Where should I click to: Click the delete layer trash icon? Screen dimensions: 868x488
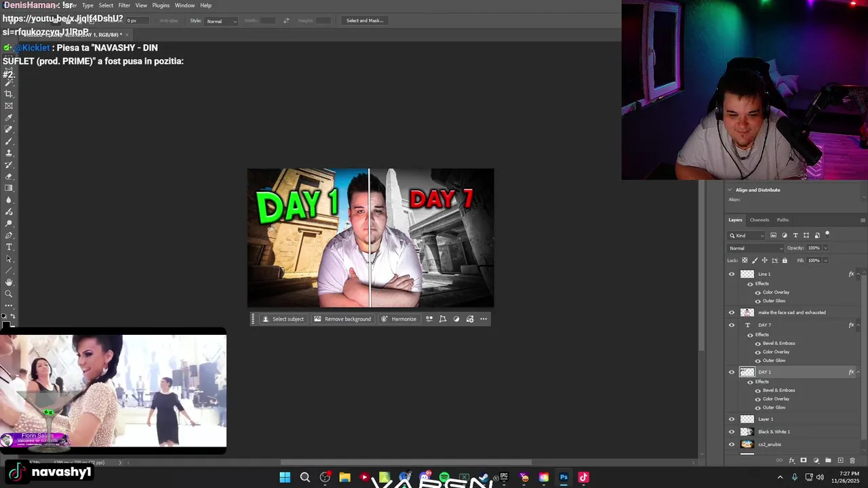click(852, 460)
